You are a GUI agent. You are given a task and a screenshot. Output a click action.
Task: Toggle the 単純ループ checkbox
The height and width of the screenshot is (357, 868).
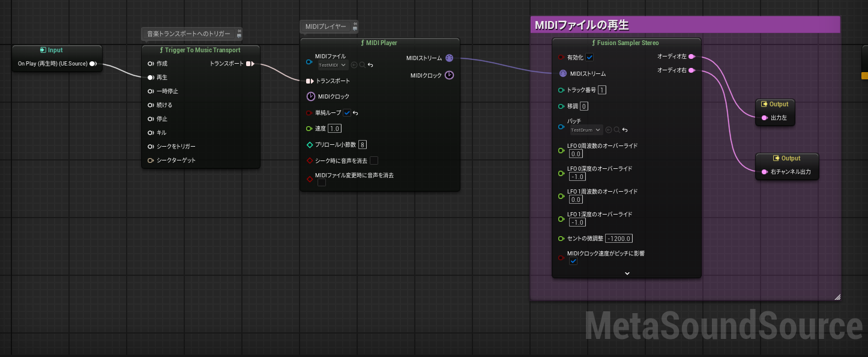[x=347, y=113]
